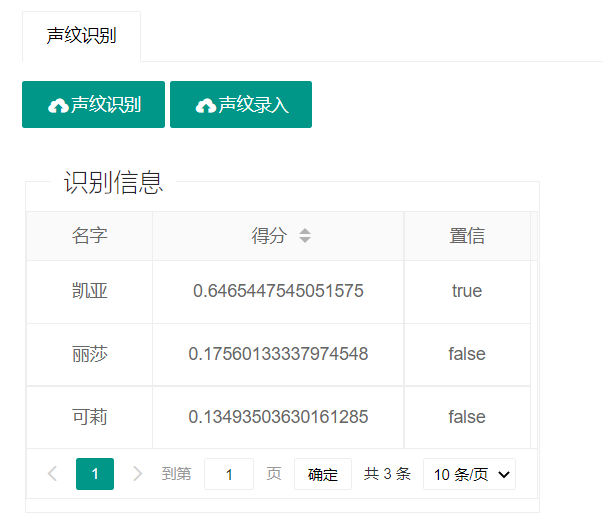Go to next page with right chevron
The height and width of the screenshot is (520, 603).
[x=137, y=474]
